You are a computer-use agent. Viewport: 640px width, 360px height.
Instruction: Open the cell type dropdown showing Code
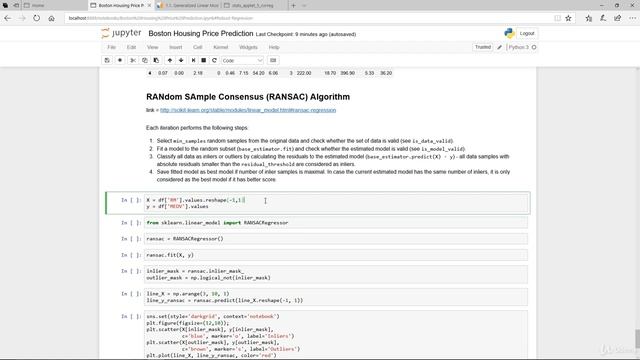tap(242, 60)
